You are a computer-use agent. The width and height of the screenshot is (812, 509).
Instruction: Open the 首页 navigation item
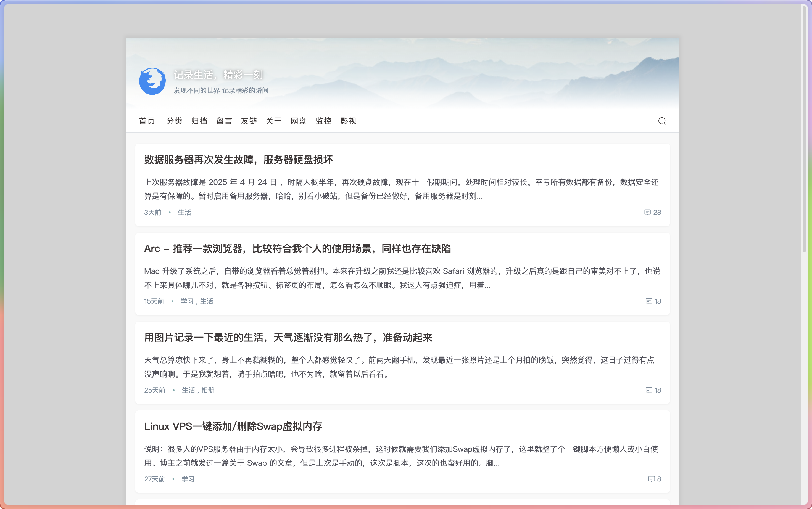pyautogui.click(x=147, y=121)
